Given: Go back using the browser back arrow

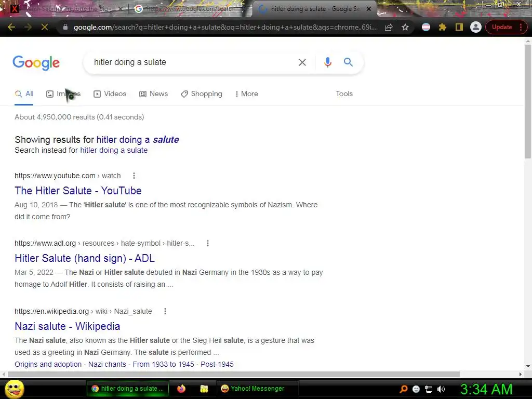Looking at the screenshot, I should [11, 27].
